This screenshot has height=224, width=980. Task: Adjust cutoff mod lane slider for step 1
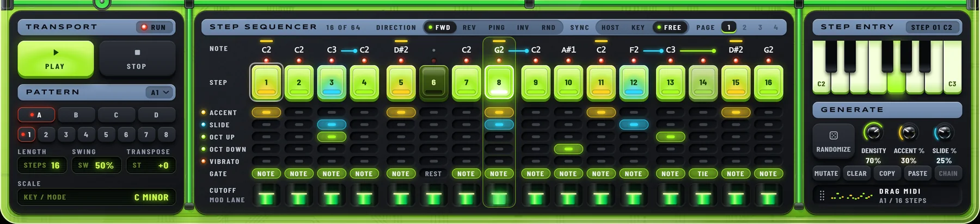[x=266, y=195]
